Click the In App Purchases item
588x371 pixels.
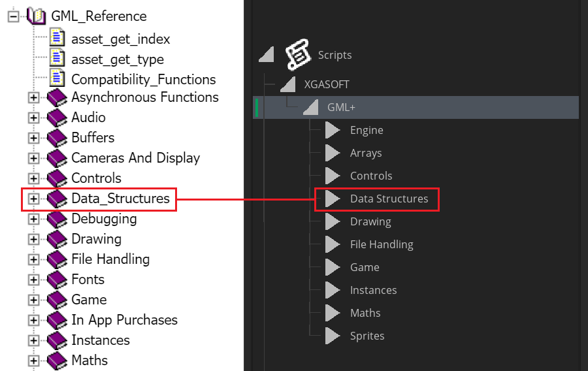(125, 320)
